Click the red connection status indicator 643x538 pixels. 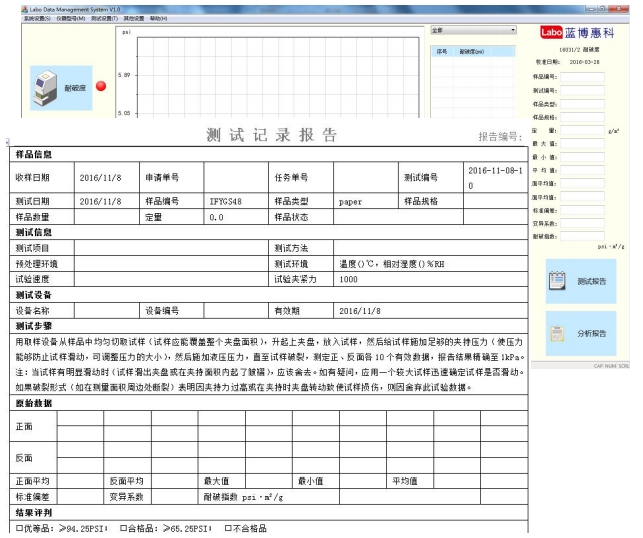coord(101,86)
